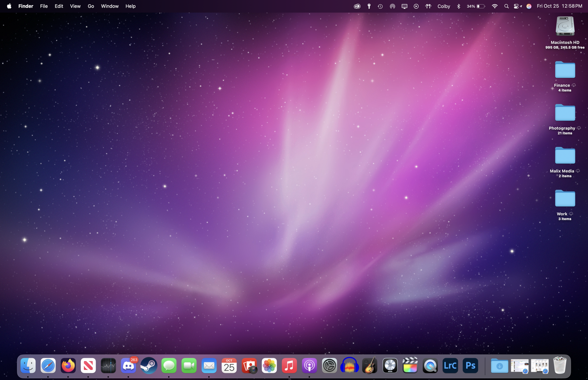Launch Steam from the Dock
588x380 pixels.
[149, 366]
